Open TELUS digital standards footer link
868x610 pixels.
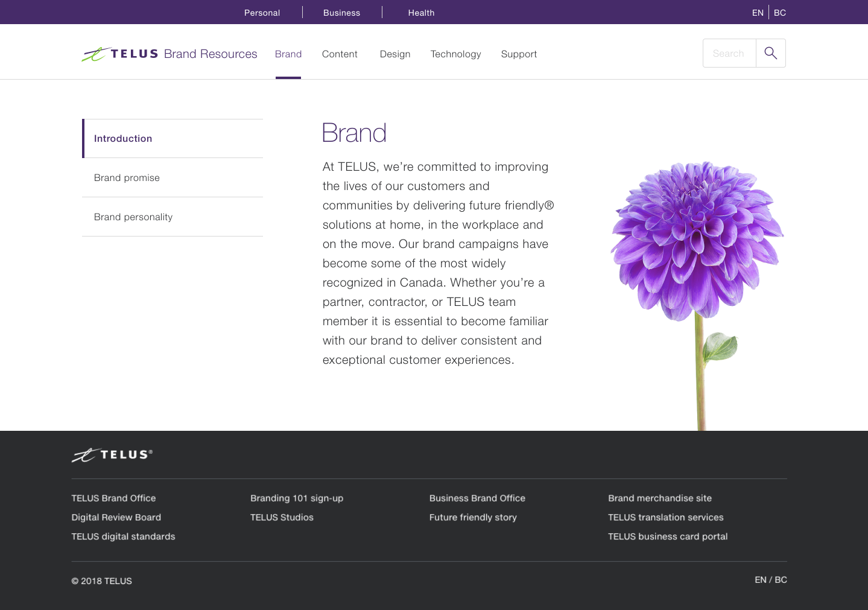click(x=123, y=537)
